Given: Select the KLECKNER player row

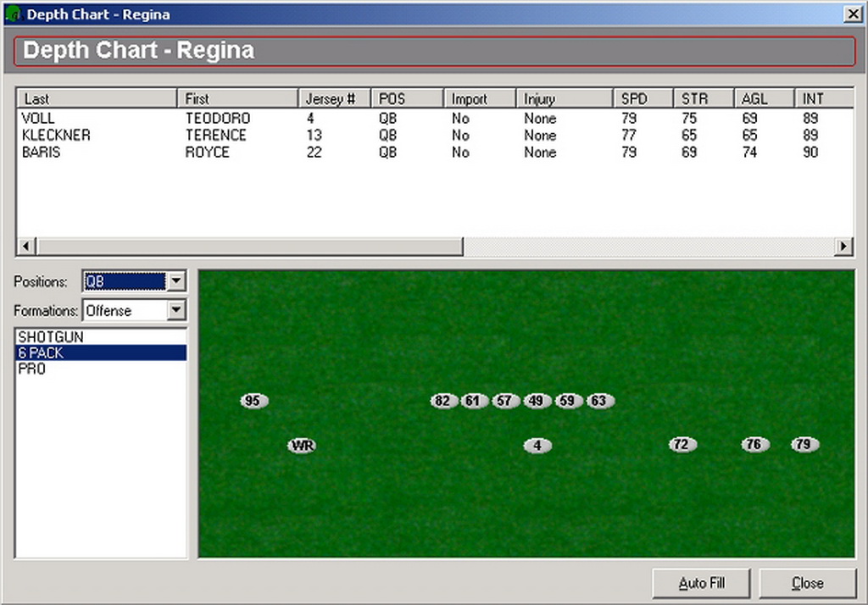Looking at the screenshot, I should tap(56, 136).
